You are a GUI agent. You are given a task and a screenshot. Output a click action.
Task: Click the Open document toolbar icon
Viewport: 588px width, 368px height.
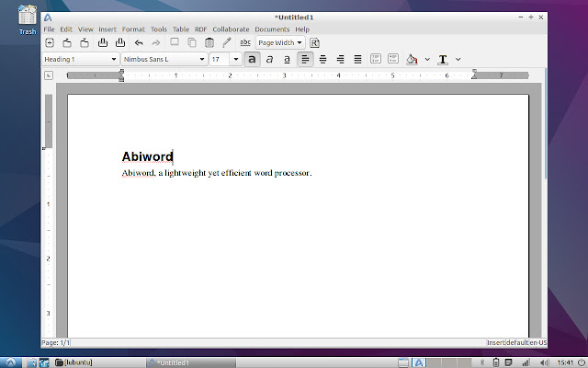[67, 43]
